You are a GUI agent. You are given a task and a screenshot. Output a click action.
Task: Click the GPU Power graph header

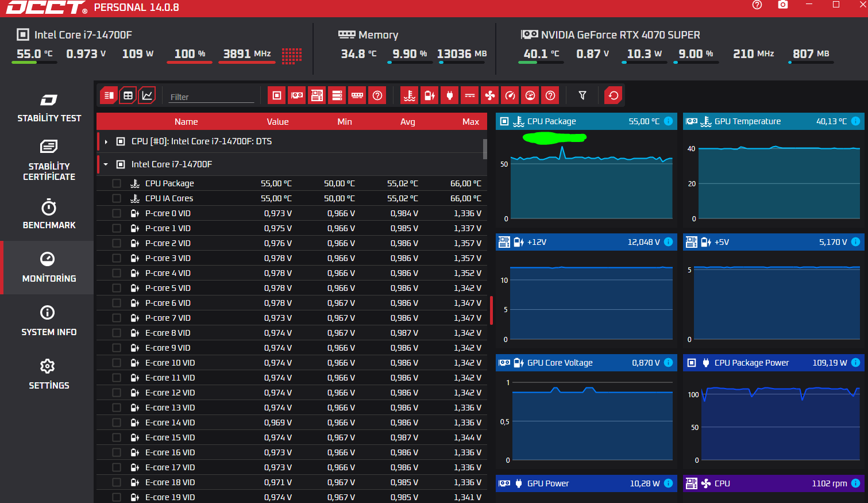tap(586, 483)
